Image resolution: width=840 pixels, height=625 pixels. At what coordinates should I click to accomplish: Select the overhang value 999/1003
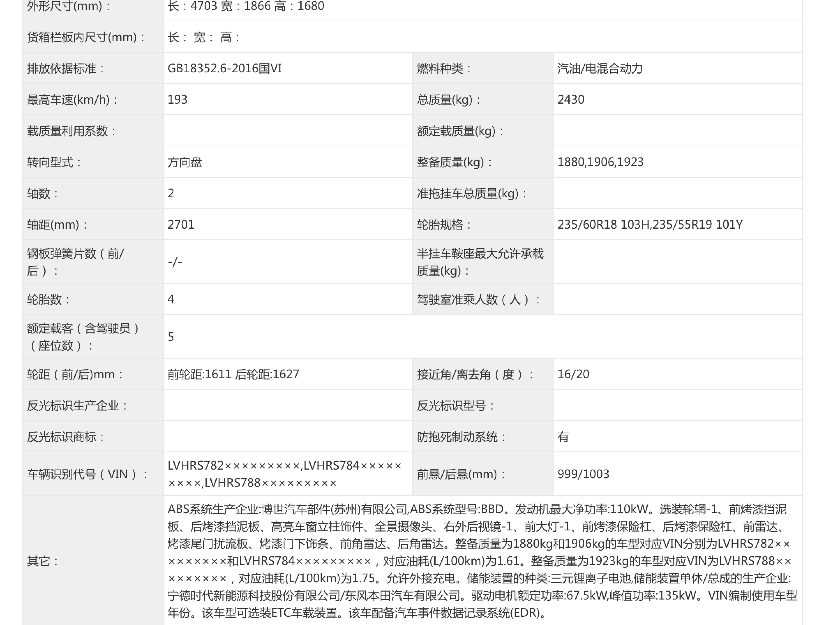pos(583,474)
